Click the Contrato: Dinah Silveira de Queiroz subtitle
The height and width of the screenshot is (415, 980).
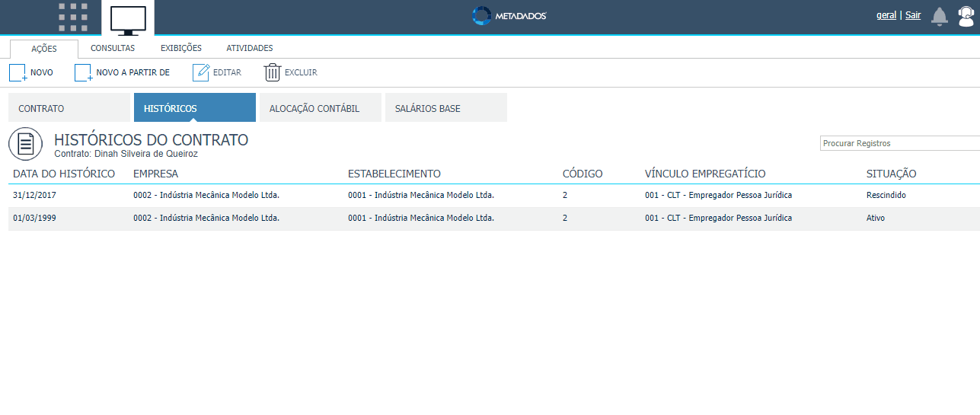tap(126, 154)
